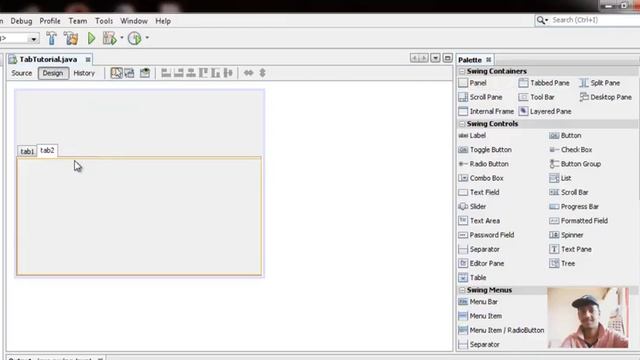
Task: Pick Toggle Button from the palette
Action: [485, 150]
